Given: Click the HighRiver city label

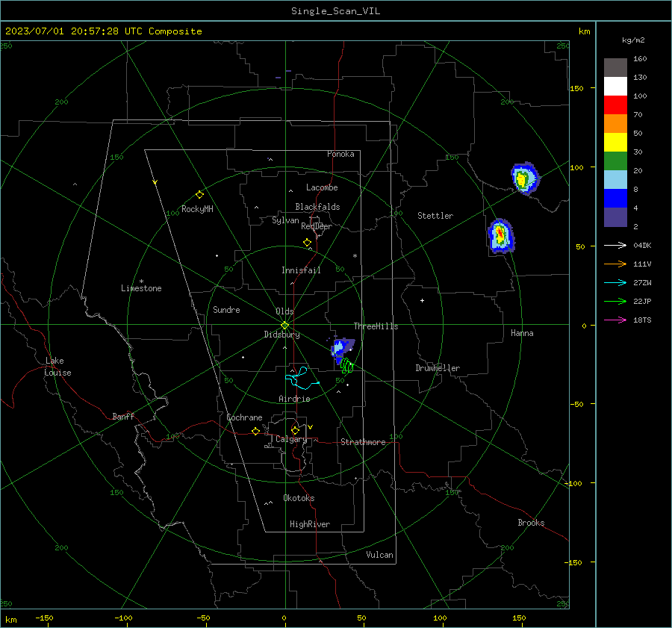Looking at the screenshot, I should (x=310, y=524).
